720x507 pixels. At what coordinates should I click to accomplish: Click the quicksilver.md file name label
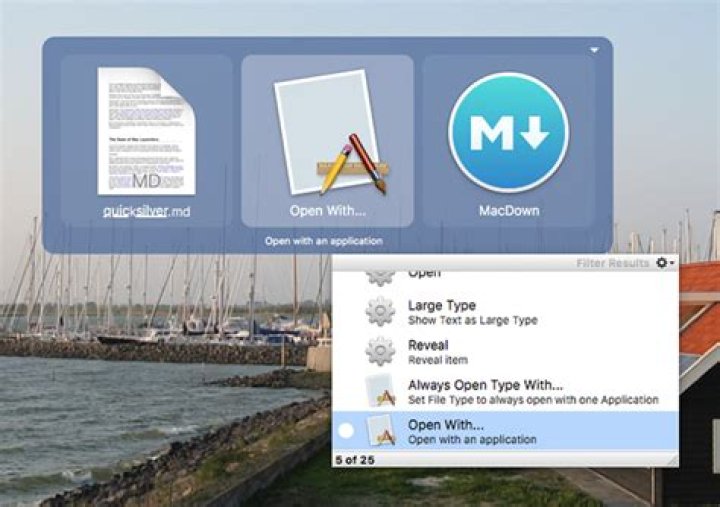pyautogui.click(x=146, y=211)
